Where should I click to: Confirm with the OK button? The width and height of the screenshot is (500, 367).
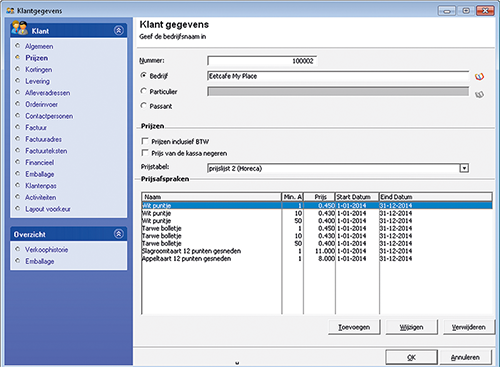pyautogui.click(x=411, y=357)
